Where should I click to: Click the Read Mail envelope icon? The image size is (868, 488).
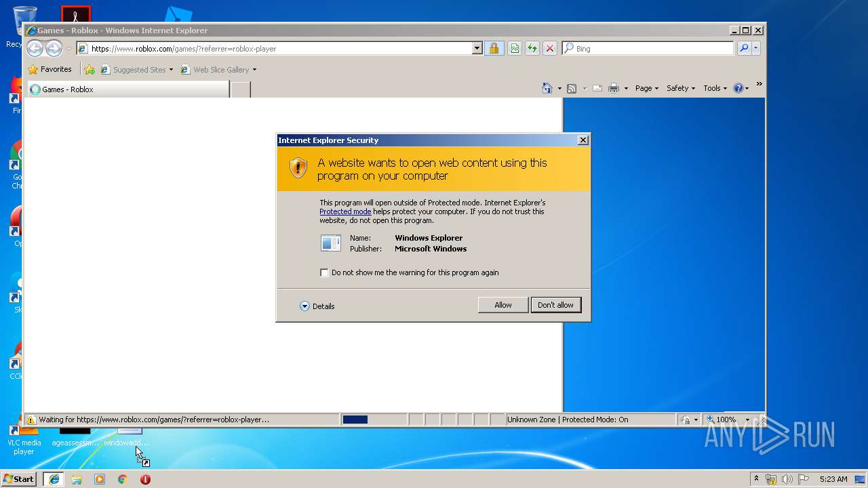pos(597,88)
